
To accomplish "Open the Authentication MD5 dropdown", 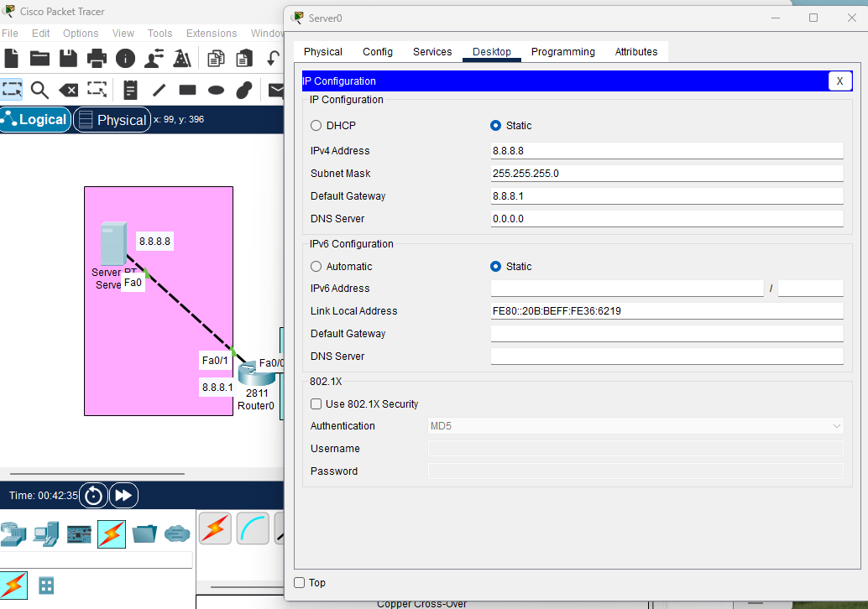I will coord(635,426).
